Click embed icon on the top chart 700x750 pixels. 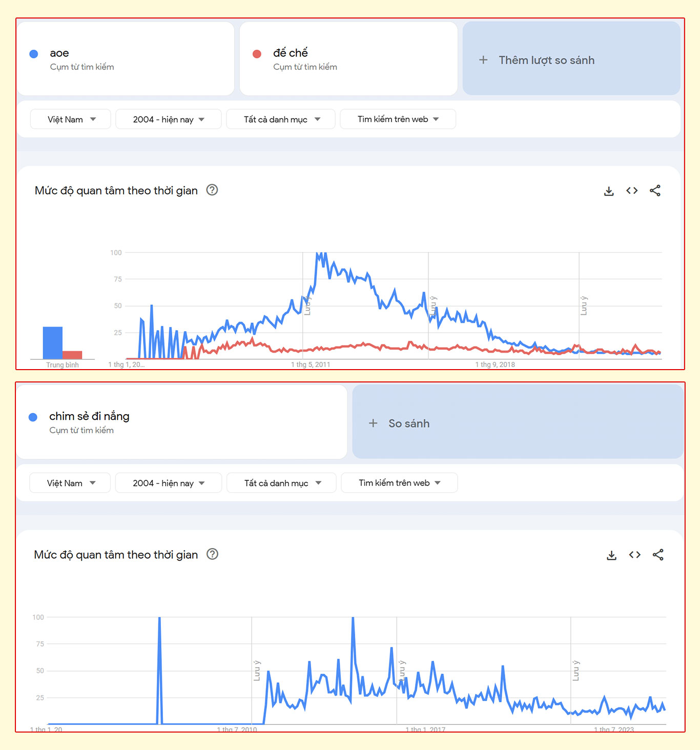coord(632,191)
